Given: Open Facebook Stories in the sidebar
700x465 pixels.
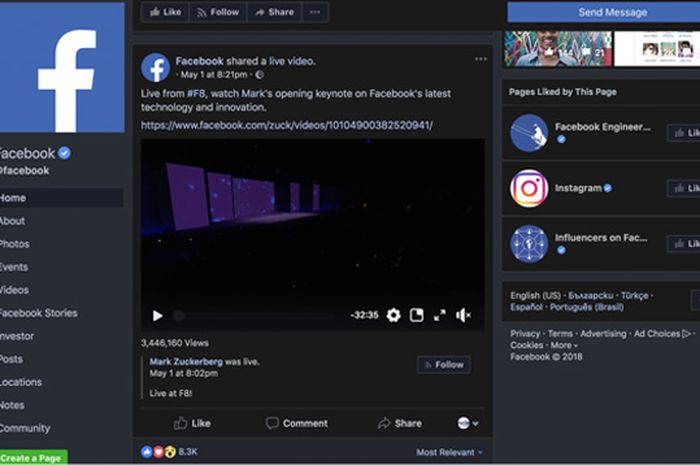Looking at the screenshot, I should [x=38, y=313].
